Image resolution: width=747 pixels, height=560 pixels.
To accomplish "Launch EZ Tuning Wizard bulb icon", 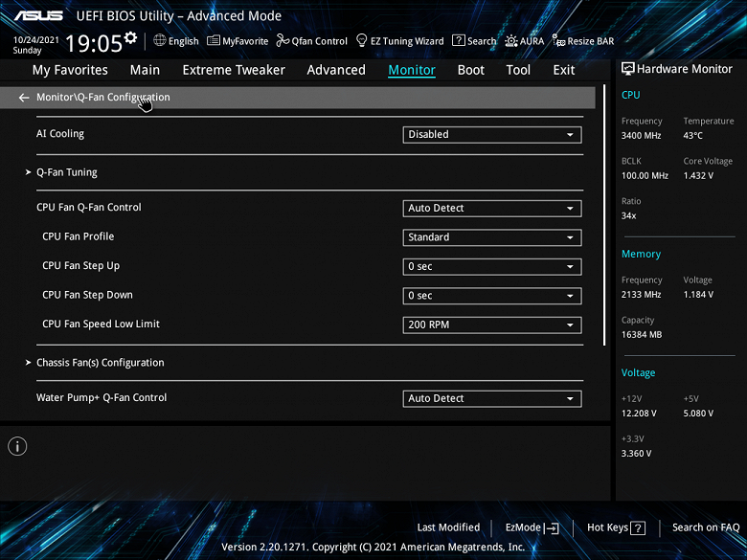I will 362,40.
